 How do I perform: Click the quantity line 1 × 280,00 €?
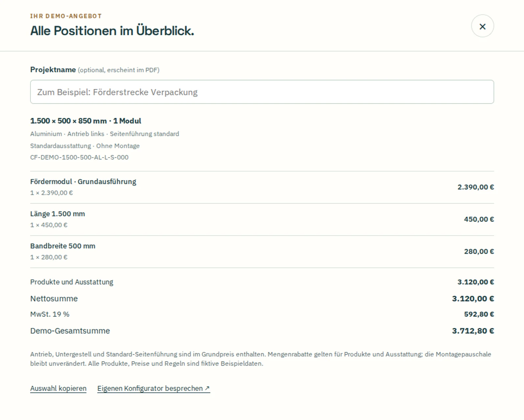tap(49, 257)
